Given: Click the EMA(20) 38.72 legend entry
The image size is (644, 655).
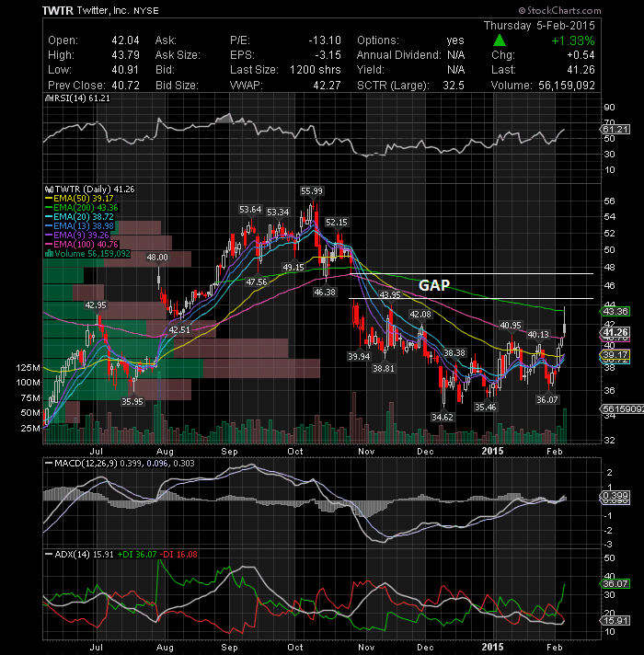Looking at the screenshot, I should pos(84,217).
